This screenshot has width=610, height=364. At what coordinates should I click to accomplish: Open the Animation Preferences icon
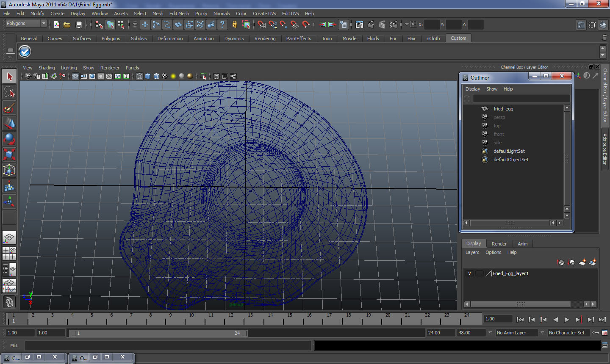click(605, 333)
